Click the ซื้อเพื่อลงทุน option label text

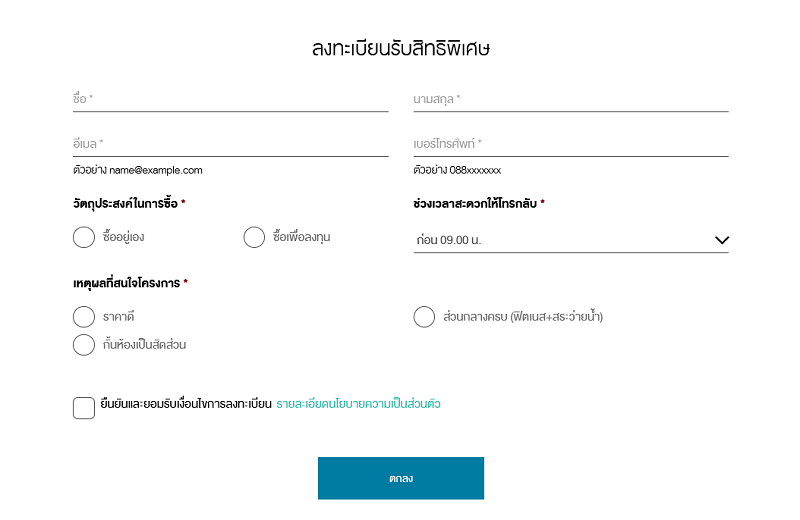point(301,237)
